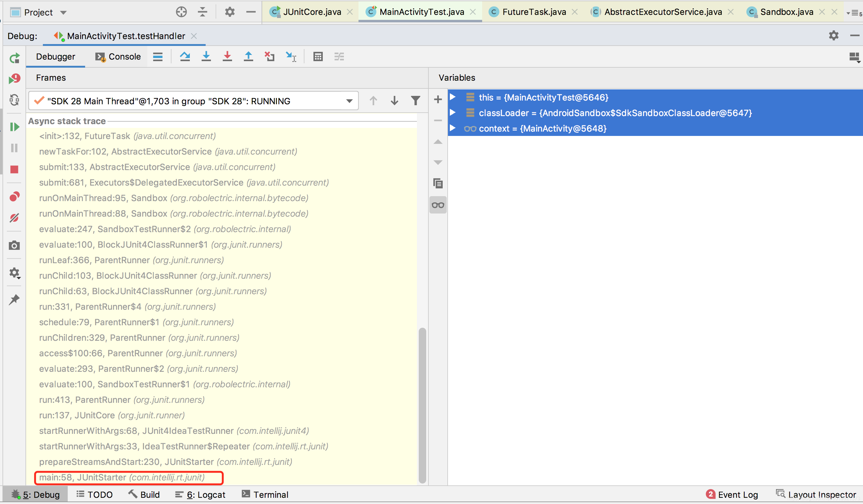Click the Frames panel vertical scrollbar
863x504 pixels.
click(422, 404)
